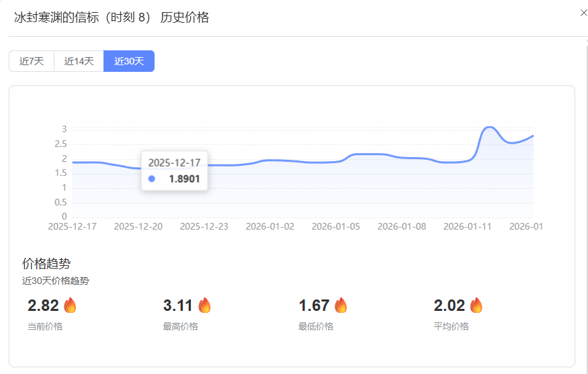Click the 最高价格 label

tap(180, 326)
